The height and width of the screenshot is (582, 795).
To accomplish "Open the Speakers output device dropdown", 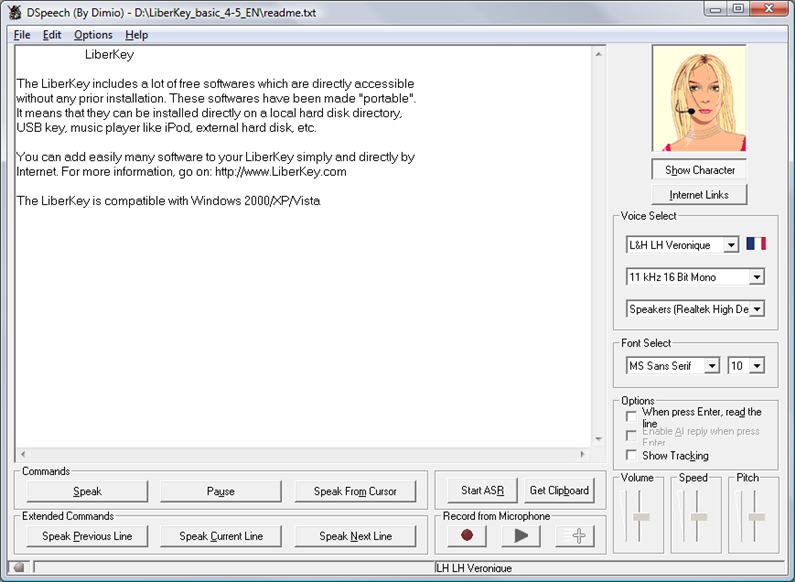I will 757,309.
